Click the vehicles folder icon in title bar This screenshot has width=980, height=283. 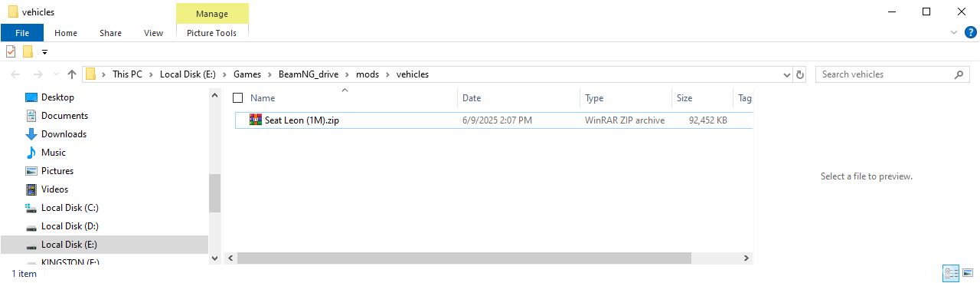coord(13,12)
